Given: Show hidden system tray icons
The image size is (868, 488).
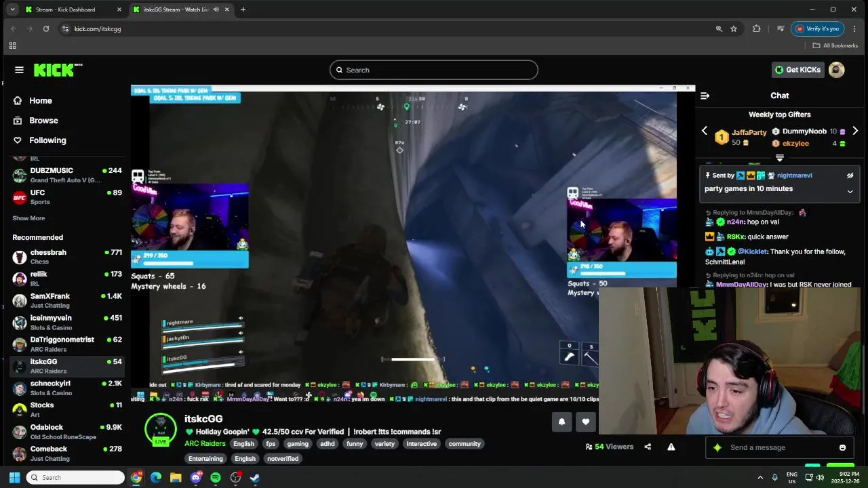Looking at the screenshot, I should point(760,478).
